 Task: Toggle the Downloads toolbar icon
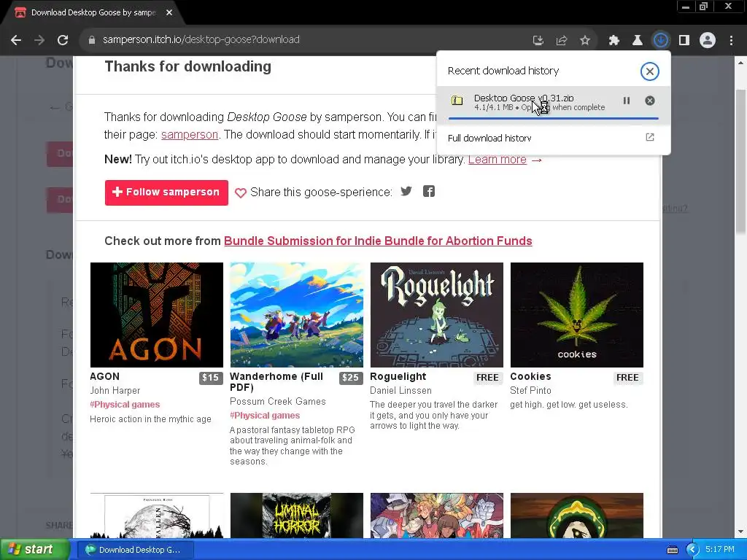coord(661,41)
